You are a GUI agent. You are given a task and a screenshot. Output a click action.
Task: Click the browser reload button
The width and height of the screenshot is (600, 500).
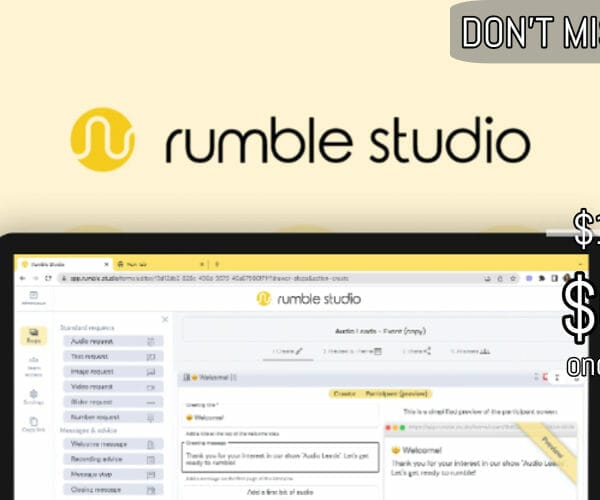(47, 278)
